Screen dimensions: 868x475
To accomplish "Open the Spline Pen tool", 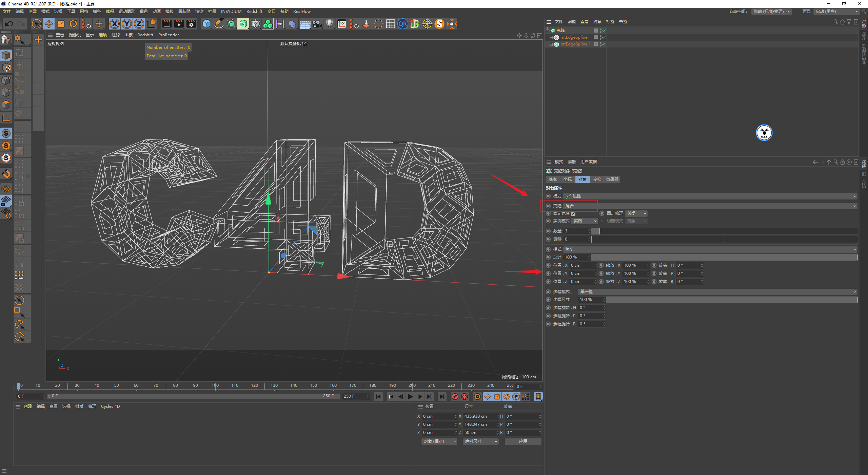I will click(219, 24).
